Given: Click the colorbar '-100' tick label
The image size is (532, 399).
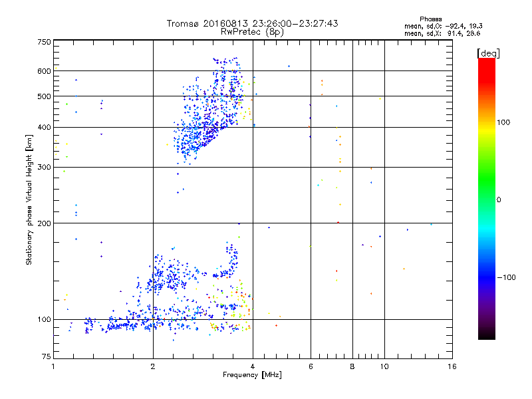Looking at the screenshot, I should [x=506, y=277].
